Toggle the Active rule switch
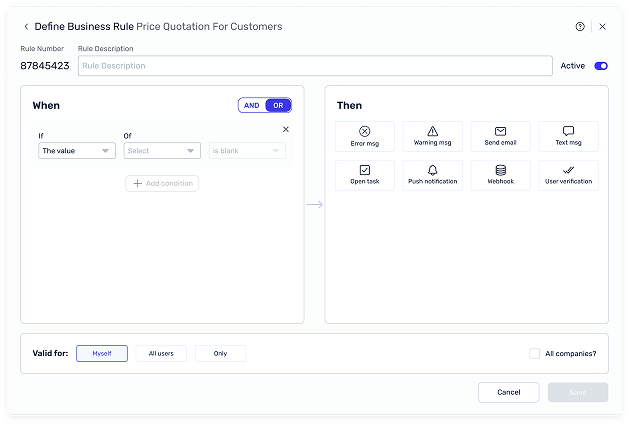The height and width of the screenshot is (425, 629). (x=600, y=66)
